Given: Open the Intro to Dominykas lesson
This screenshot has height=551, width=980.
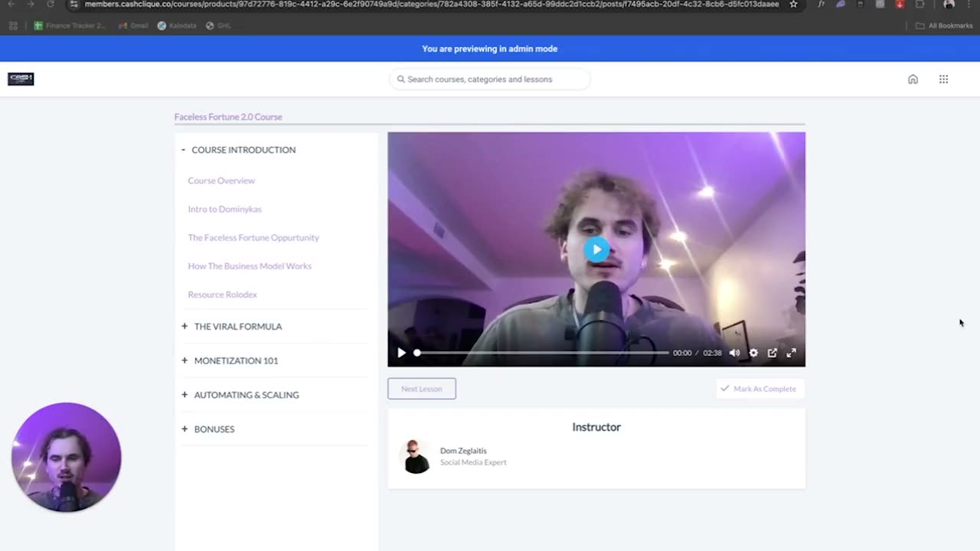Looking at the screenshot, I should click(225, 209).
